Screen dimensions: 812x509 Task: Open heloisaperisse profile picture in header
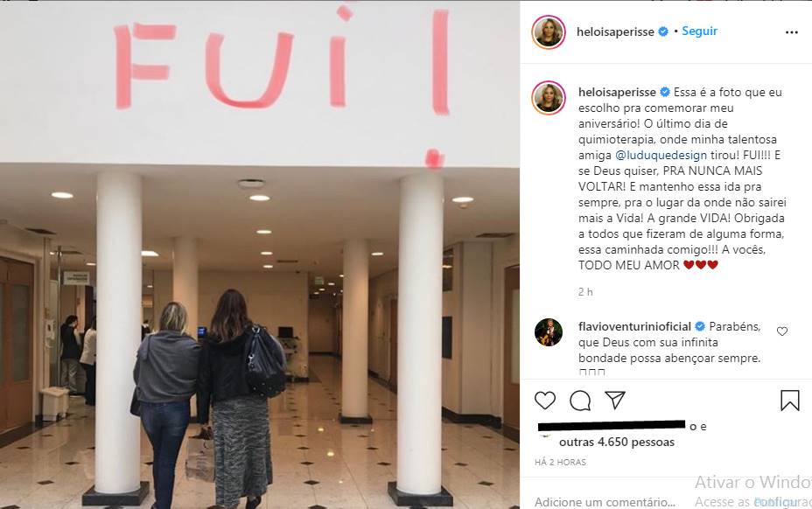point(549,32)
